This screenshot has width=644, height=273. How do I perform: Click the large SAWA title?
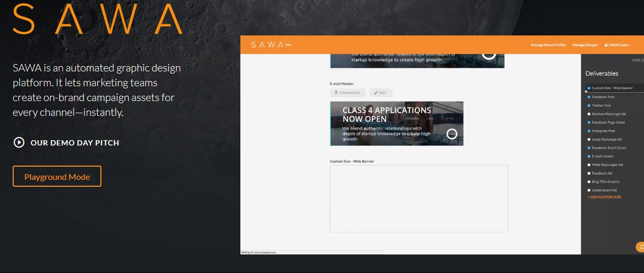[x=98, y=19]
